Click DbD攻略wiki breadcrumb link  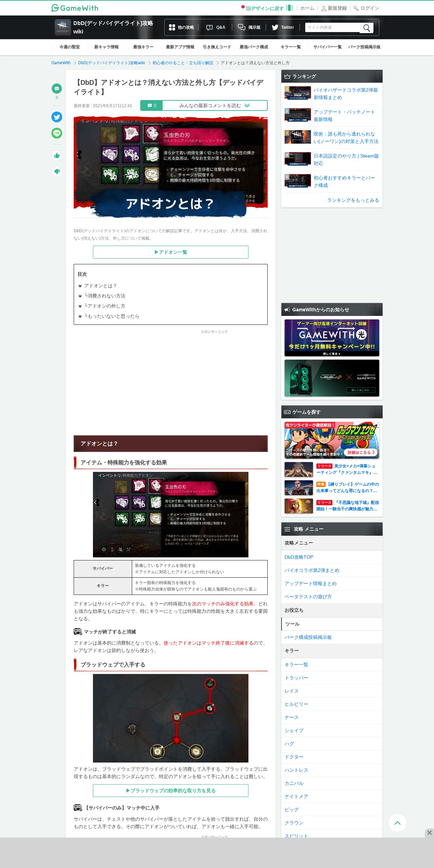(x=111, y=63)
